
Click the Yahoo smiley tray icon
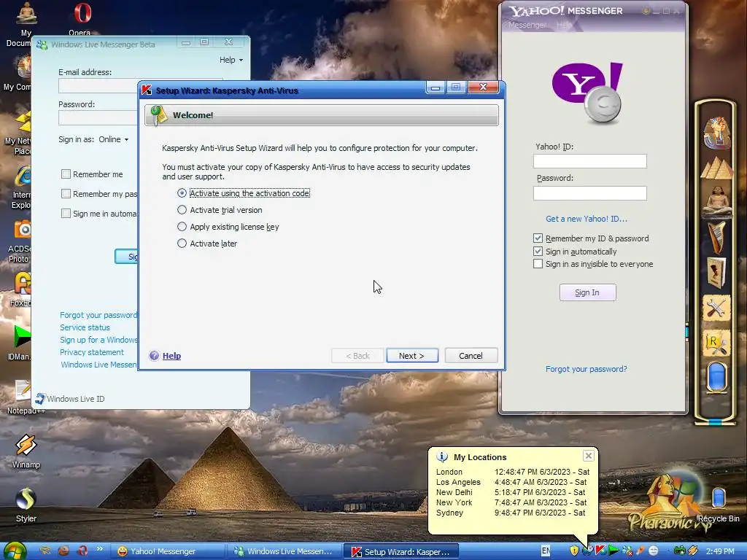(654, 551)
